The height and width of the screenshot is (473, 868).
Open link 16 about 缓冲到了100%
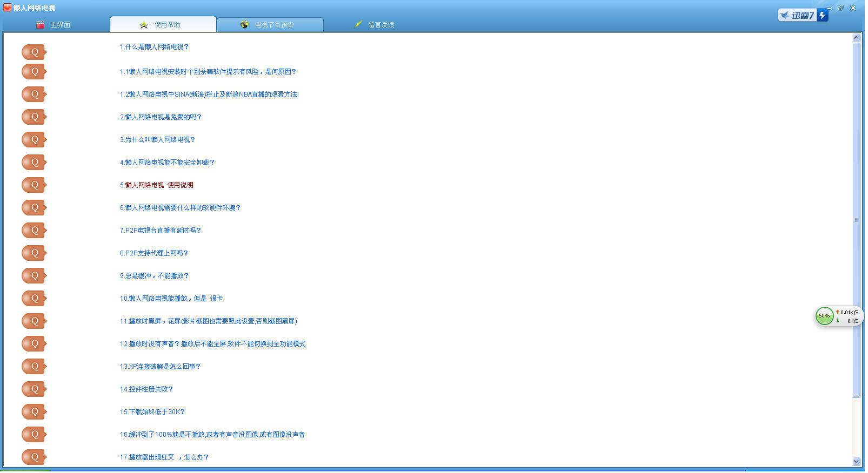tap(212, 435)
